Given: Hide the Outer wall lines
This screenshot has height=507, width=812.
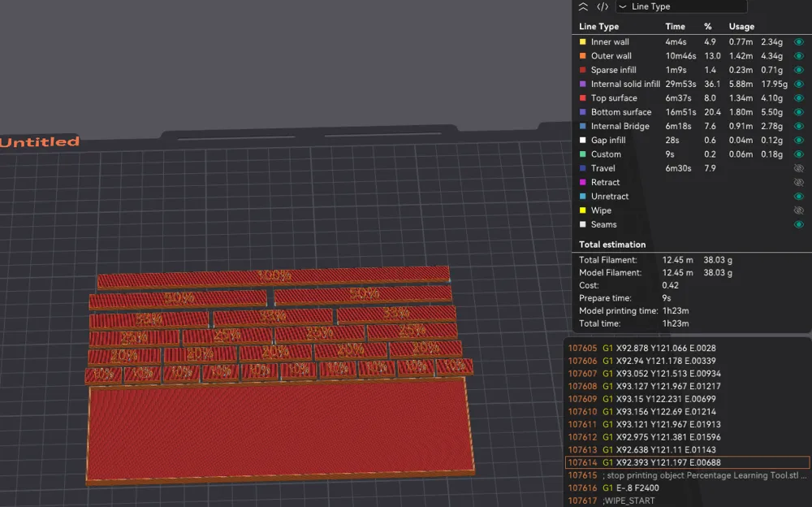Looking at the screenshot, I should pyautogui.click(x=799, y=55).
